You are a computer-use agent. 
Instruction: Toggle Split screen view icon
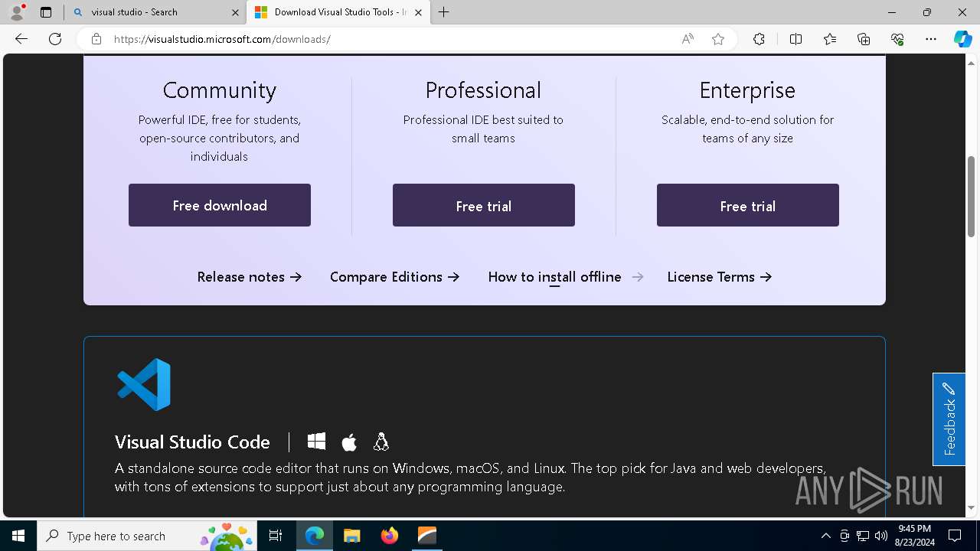point(795,39)
